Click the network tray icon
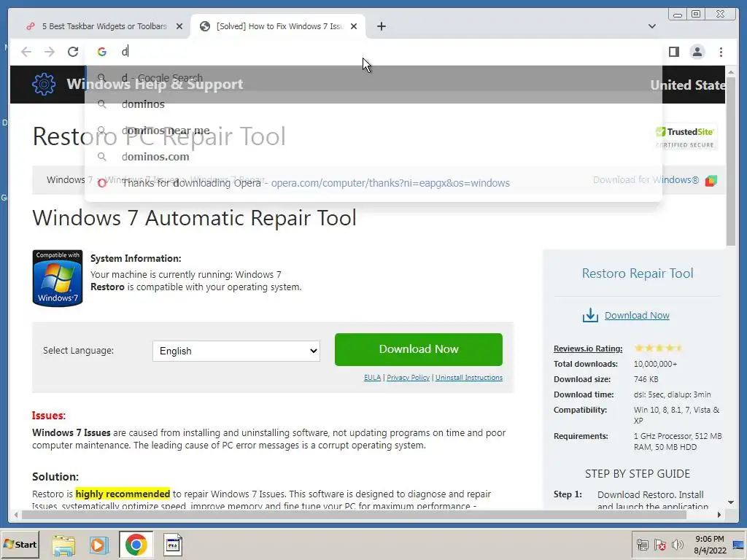This screenshot has height=560, width=747. pyautogui.click(x=642, y=545)
